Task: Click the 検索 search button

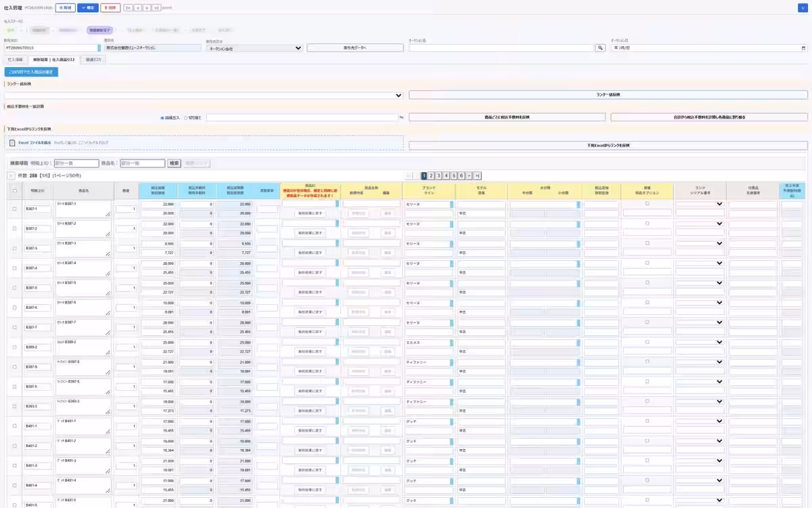Action: (175, 163)
